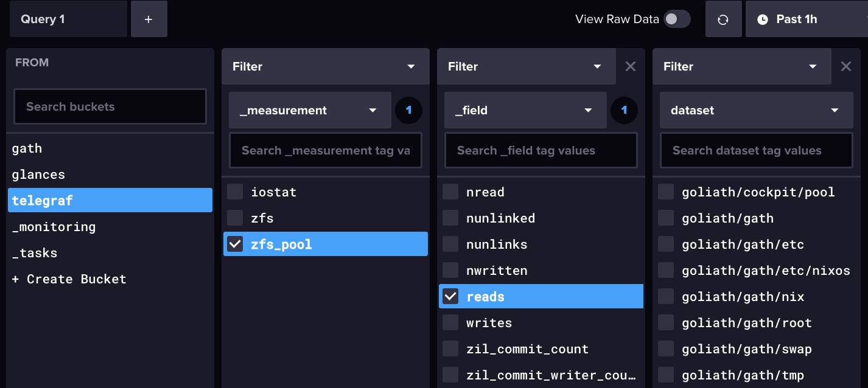Viewport: 868px width, 388px height.
Task: Open the _measurement tag dropdown
Action: pos(309,110)
